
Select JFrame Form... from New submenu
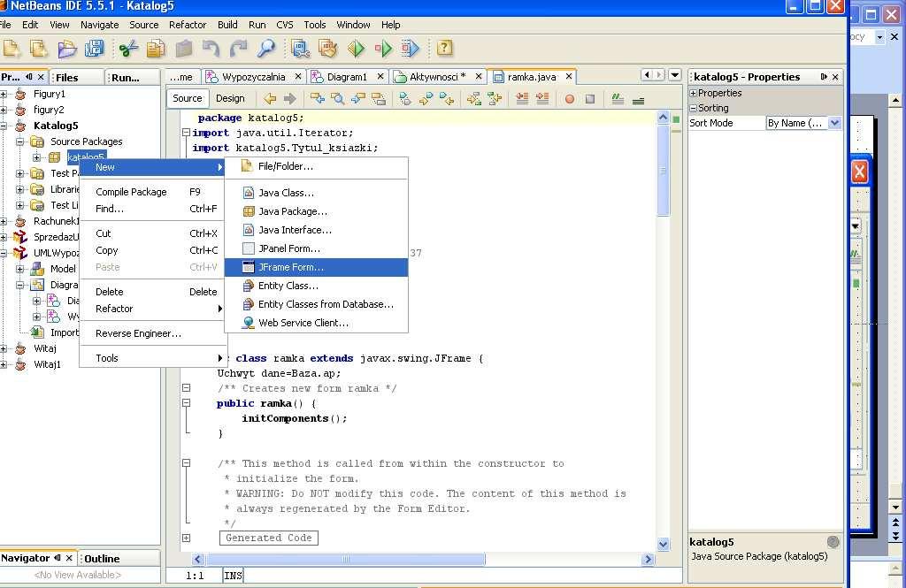(316, 267)
